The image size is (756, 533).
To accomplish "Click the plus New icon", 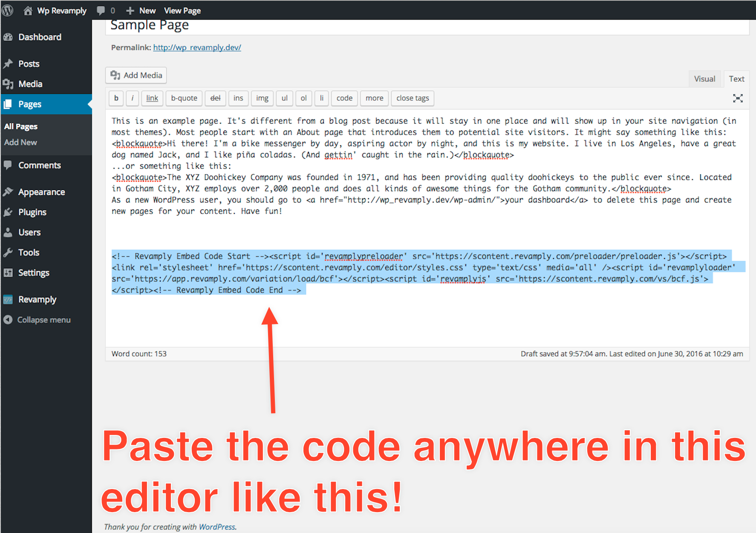I will pos(130,11).
